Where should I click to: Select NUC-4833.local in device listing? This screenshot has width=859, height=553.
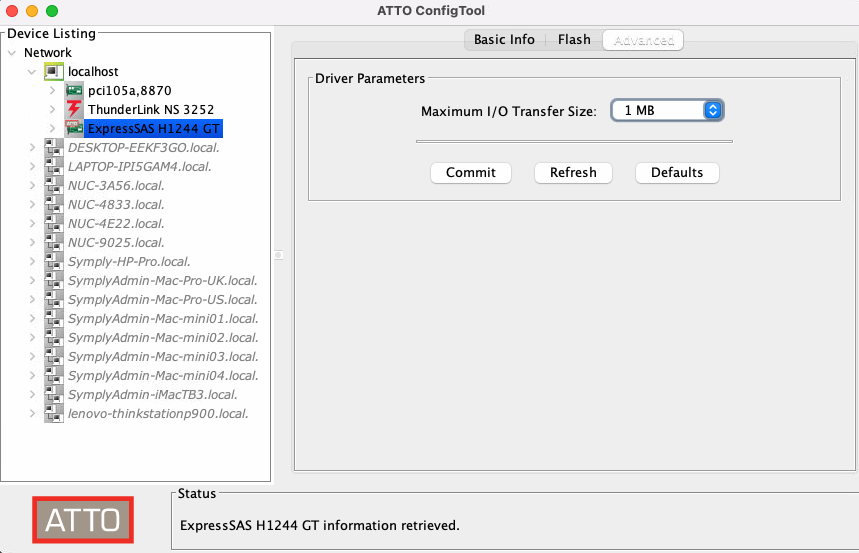pyautogui.click(x=116, y=204)
